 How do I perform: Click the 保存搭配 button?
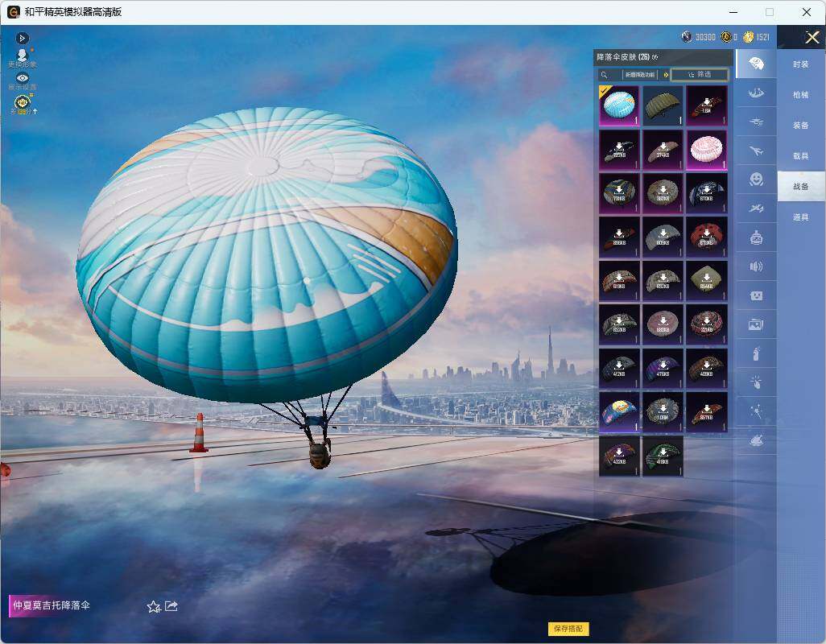[x=568, y=628]
